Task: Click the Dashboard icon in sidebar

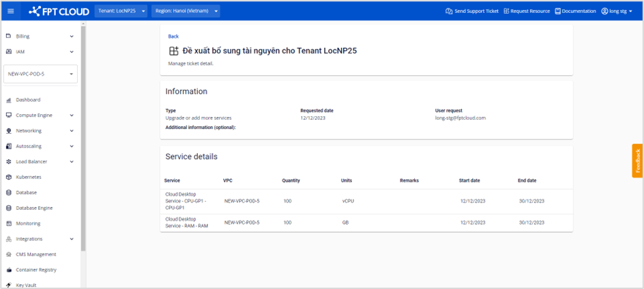Action: point(9,100)
